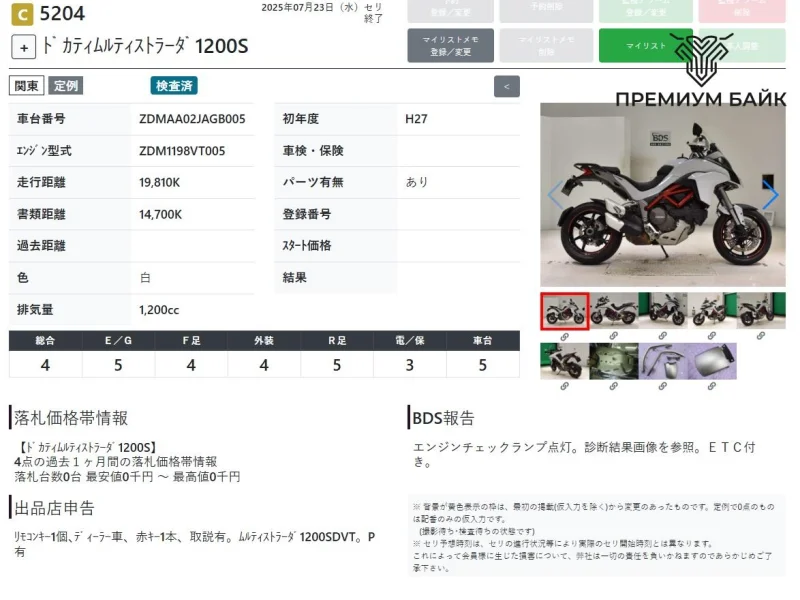Viewport: 800px width, 600px height.
Task: Open the engine underside thumbnail
Action: (x=614, y=361)
